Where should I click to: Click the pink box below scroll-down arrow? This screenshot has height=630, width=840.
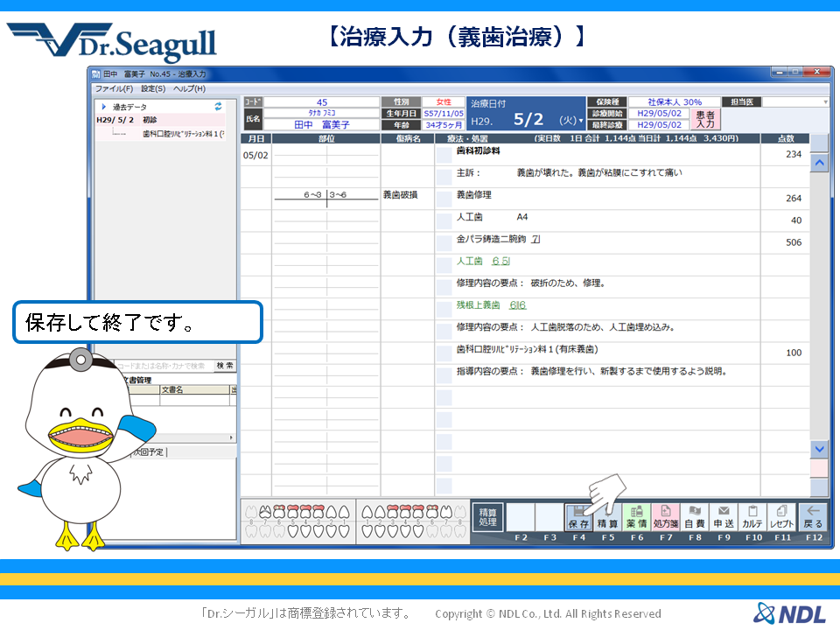tap(819, 467)
